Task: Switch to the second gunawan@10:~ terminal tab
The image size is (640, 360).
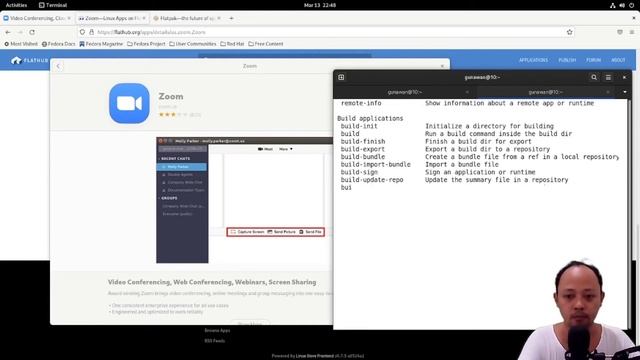Action: pyautogui.click(x=546, y=92)
